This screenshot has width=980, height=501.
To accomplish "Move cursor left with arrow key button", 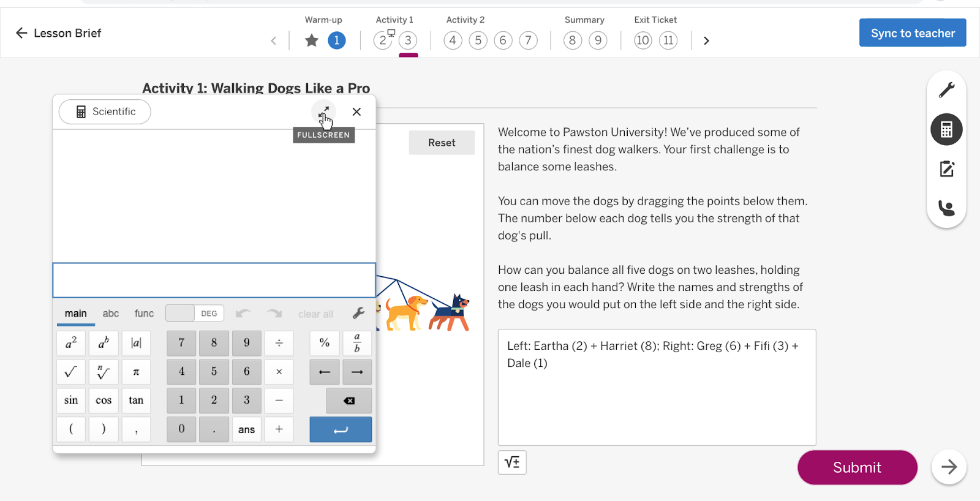I will click(x=325, y=372).
